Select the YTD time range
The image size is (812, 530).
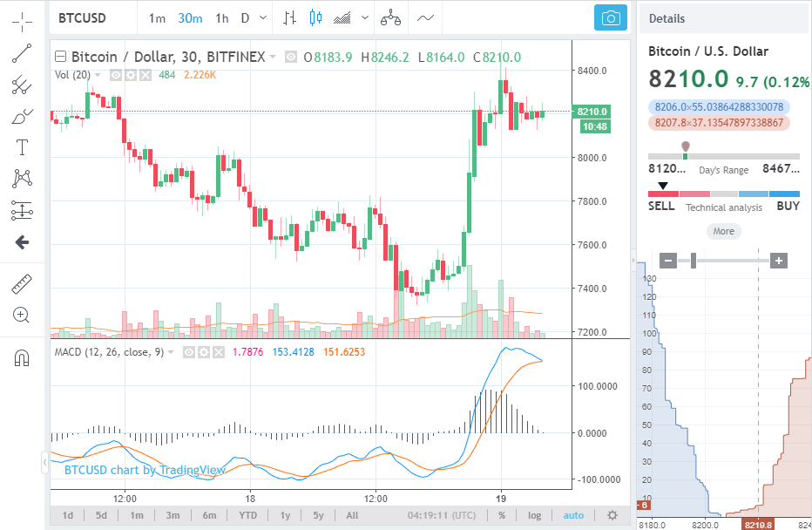tap(247, 515)
